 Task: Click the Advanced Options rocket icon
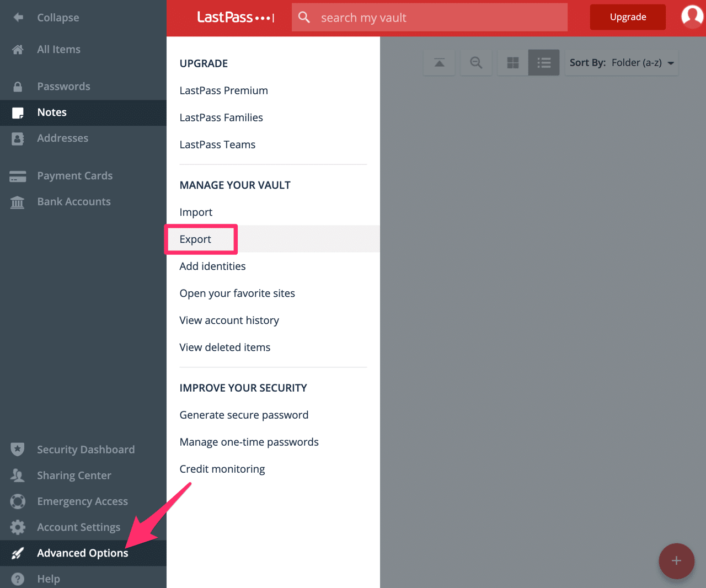[x=18, y=553]
